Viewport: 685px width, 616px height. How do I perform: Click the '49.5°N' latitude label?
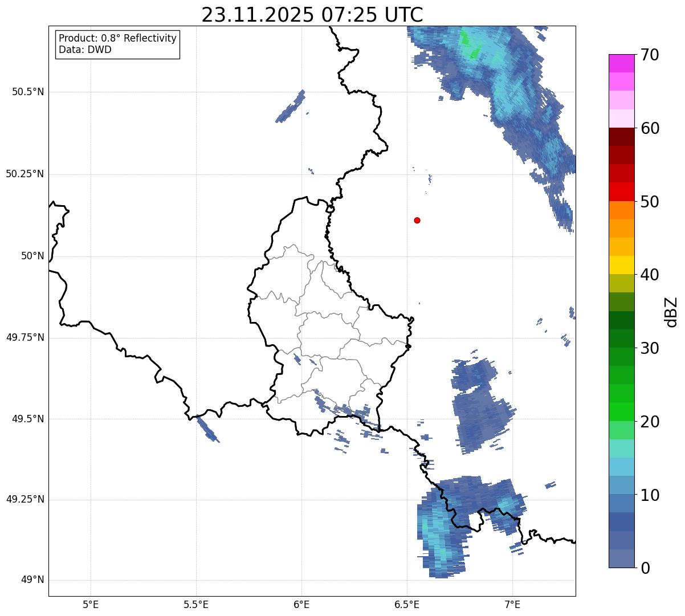(28, 419)
